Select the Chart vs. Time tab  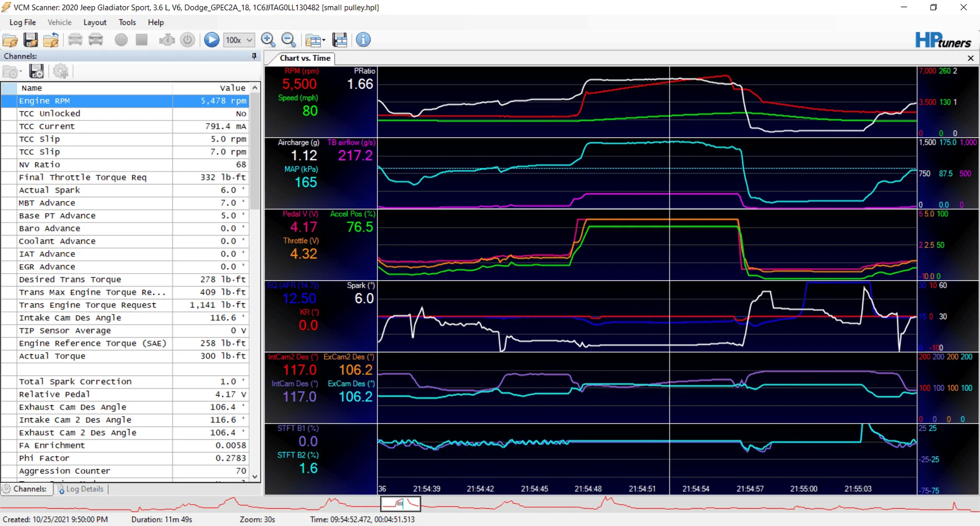[305, 58]
